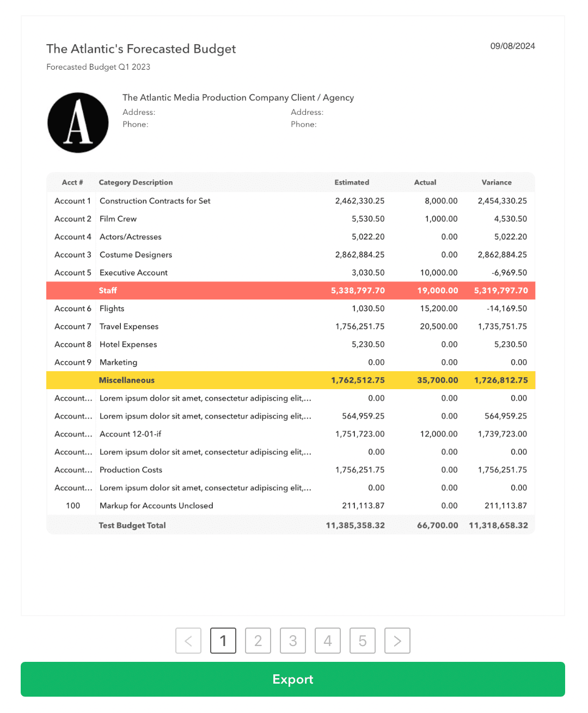This screenshot has height=713, width=588.
Task: Select Actors/Actresses description
Action: click(x=131, y=237)
